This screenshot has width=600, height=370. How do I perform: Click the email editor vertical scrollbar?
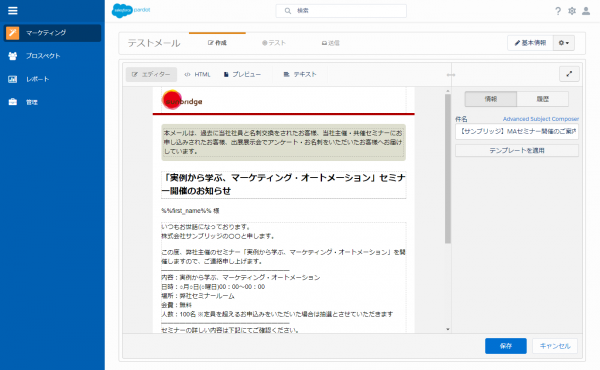coord(448,168)
